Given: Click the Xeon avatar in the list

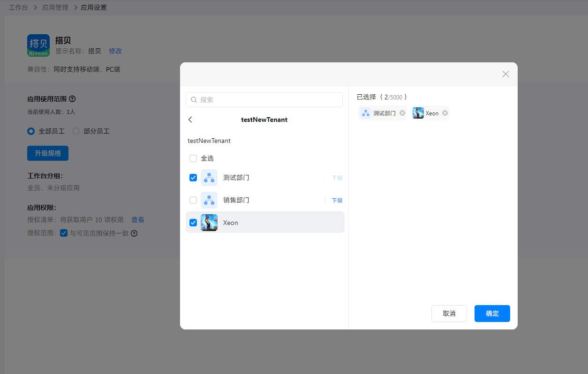Looking at the screenshot, I should [209, 223].
